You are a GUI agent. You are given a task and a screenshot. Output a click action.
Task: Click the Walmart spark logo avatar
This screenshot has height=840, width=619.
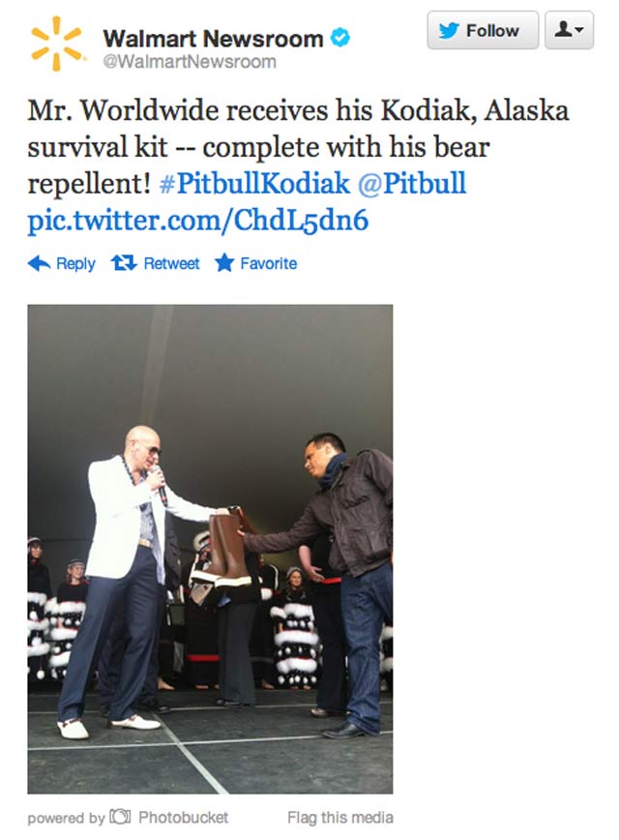56,44
